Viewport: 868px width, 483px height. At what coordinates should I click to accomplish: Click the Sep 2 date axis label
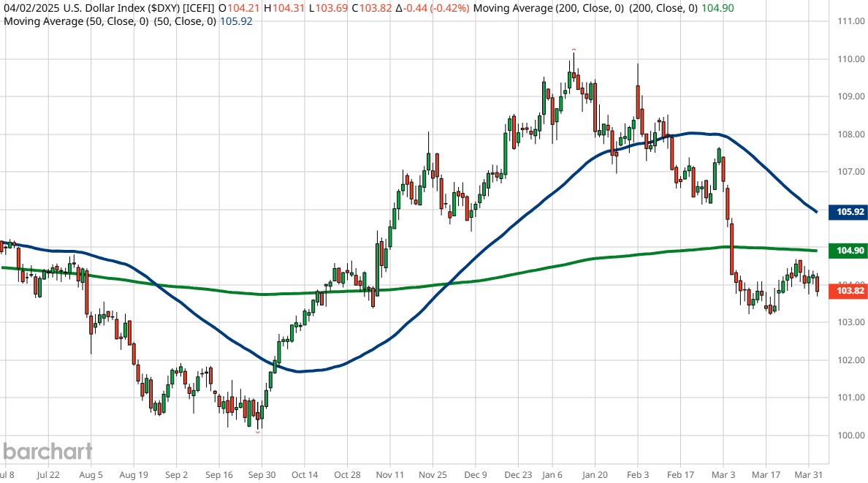pyautogui.click(x=176, y=475)
